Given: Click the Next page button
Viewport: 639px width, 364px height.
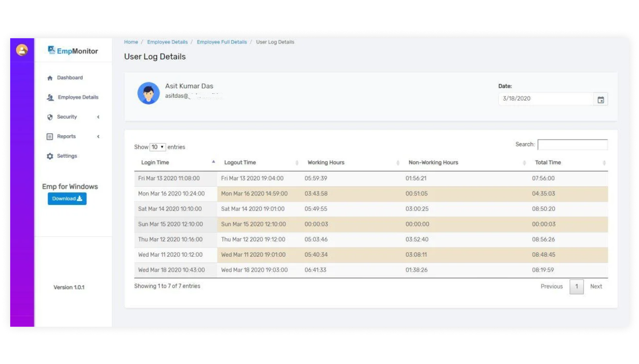Looking at the screenshot, I should click(596, 286).
